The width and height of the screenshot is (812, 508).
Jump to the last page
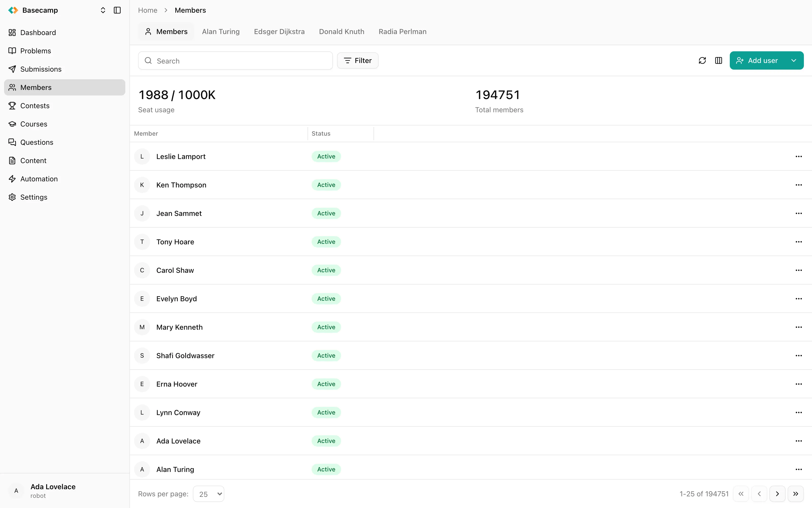pyautogui.click(x=795, y=494)
